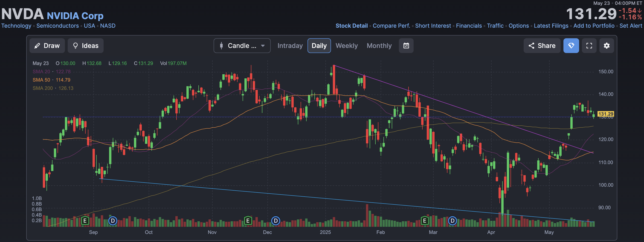Expand the Candle chart type dropdown
The height and width of the screenshot is (242, 644).
coord(242,46)
